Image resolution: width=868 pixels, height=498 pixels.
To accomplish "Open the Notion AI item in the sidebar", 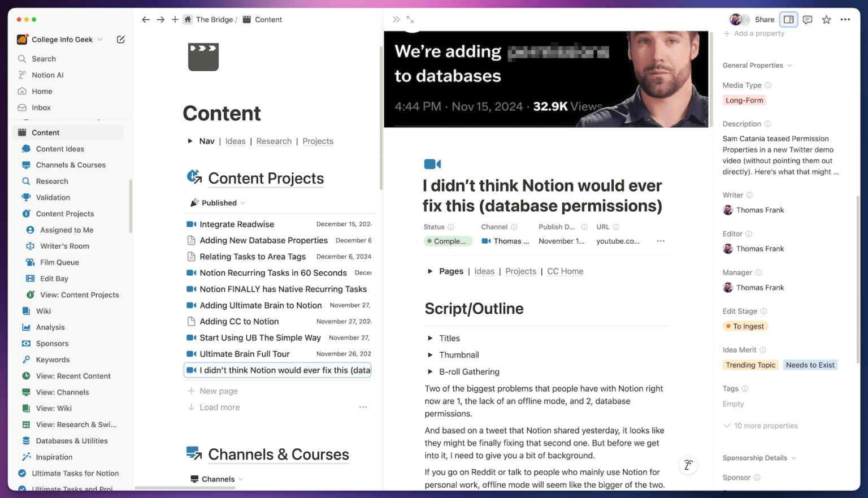I will (x=48, y=75).
